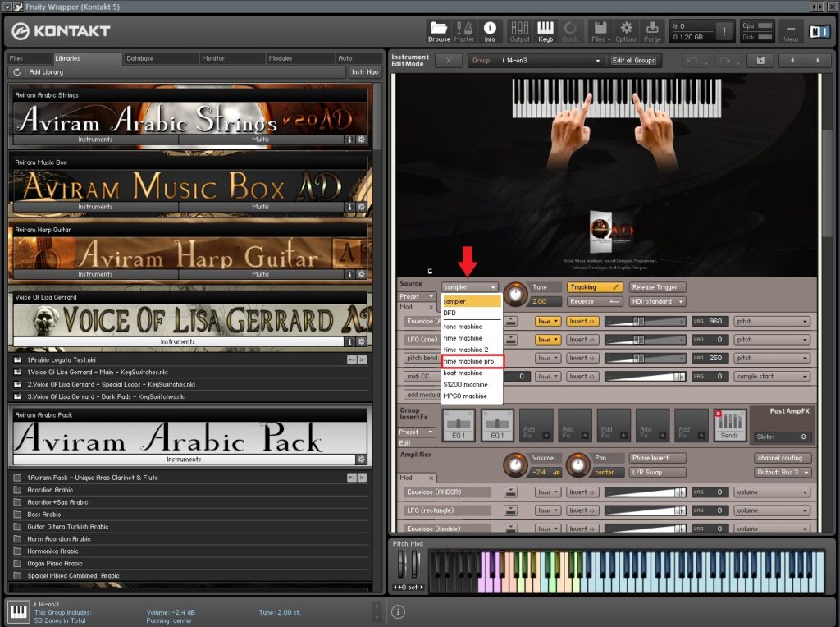
Task: Click the Tune knob
Action: [x=515, y=294]
